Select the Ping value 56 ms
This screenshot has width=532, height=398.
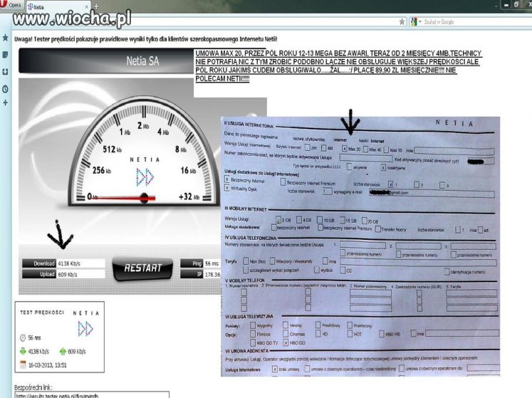212,263
